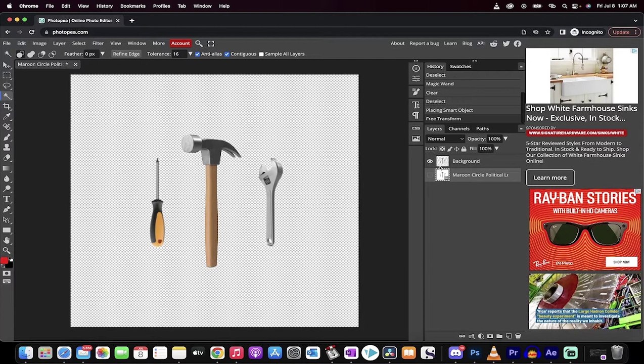The width and height of the screenshot is (644, 364).
Task: Select the Lasso tool
Action: [x=7, y=85]
